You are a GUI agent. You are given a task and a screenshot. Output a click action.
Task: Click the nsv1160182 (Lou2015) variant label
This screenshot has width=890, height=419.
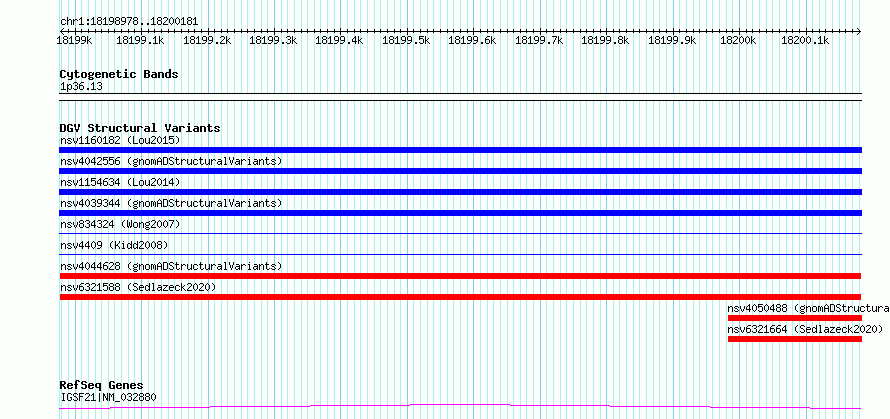[x=120, y=140]
